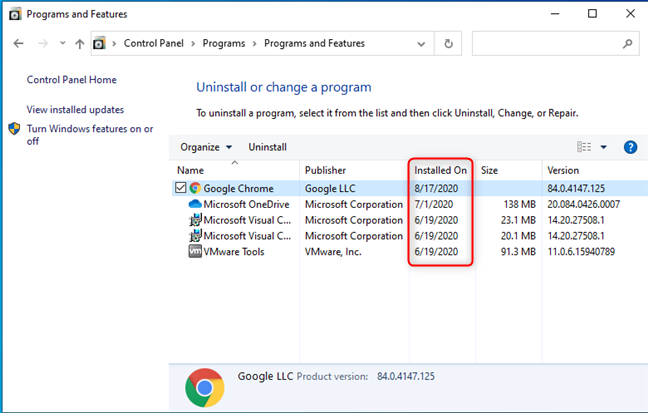Click icon of Visual C++ 20.1 MB entry

[x=195, y=236]
